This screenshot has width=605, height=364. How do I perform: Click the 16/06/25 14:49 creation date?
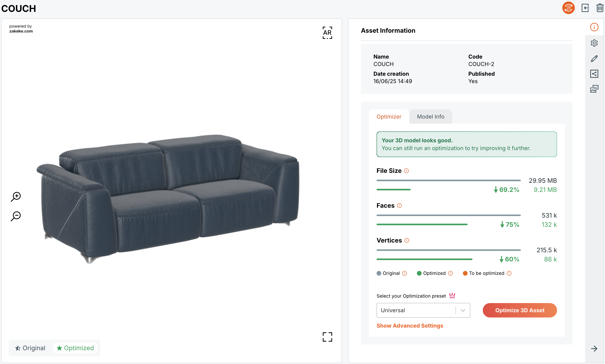(x=393, y=81)
